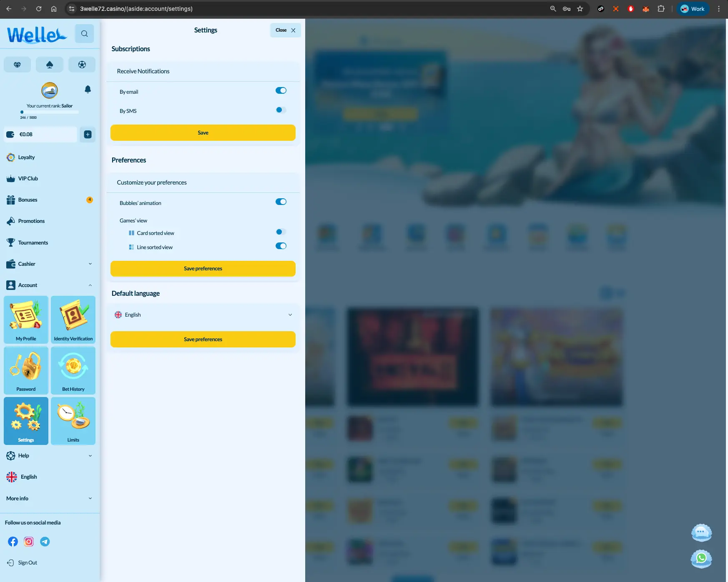Image resolution: width=728 pixels, height=582 pixels.
Task: Open Bet History tile
Action: (73, 371)
